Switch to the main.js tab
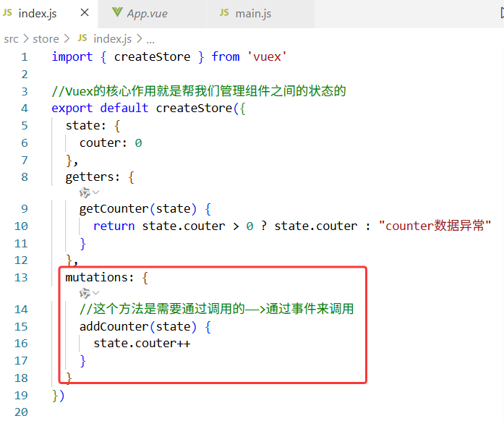504x421 pixels. point(260,14)
